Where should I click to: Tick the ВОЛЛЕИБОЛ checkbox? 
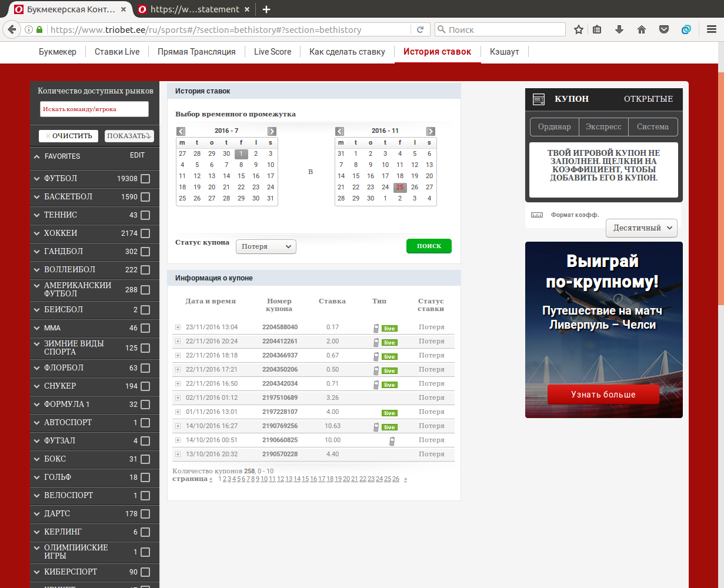point(145,270)
